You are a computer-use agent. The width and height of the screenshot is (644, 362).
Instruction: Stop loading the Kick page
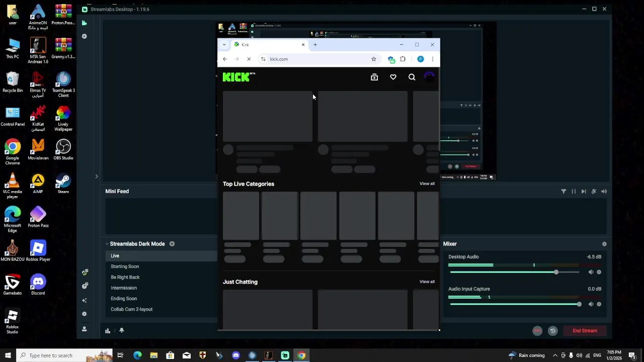click(249, 59)
